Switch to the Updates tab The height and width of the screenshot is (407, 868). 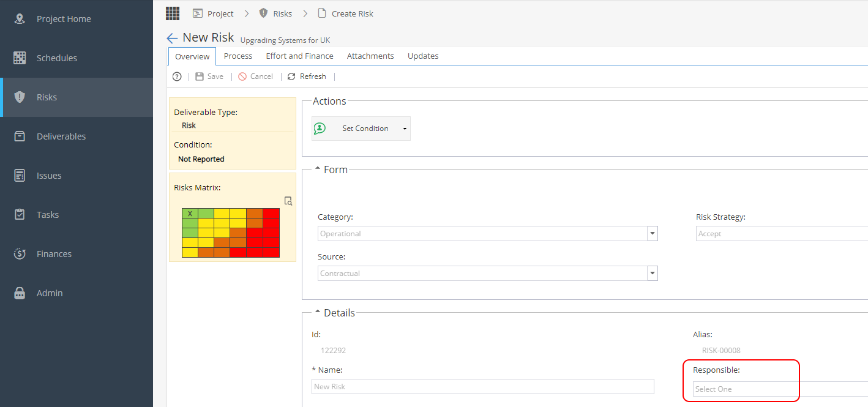coord(423,56)
